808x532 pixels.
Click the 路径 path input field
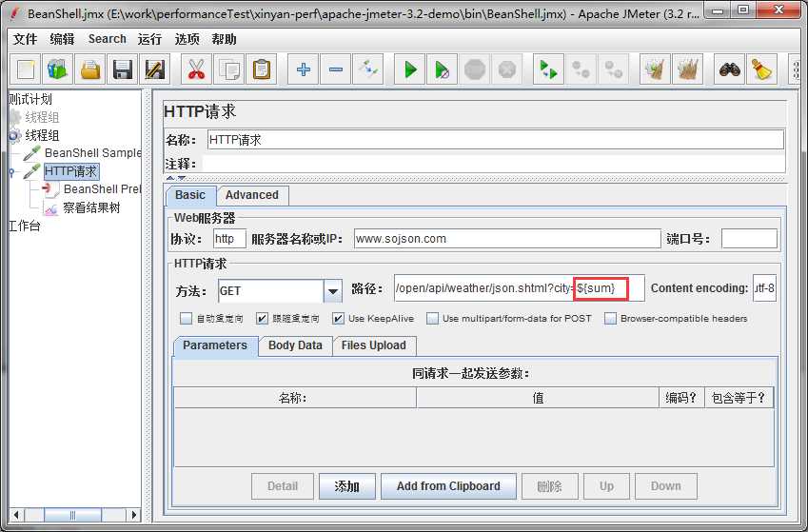point(520,287)
